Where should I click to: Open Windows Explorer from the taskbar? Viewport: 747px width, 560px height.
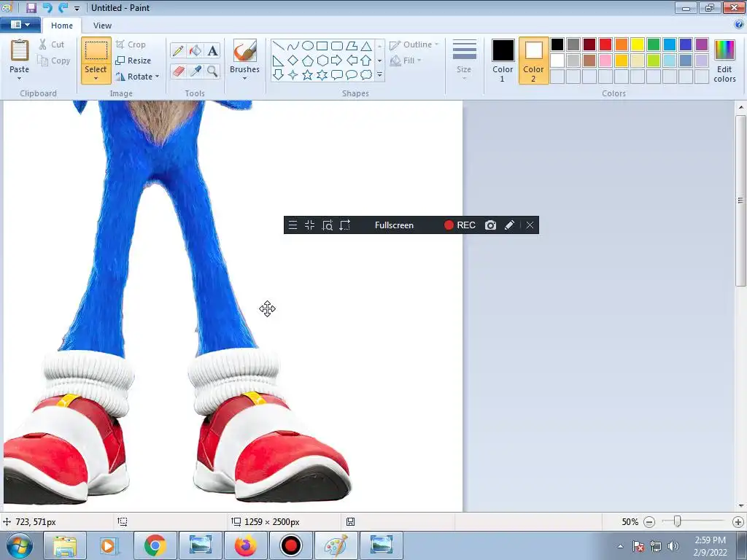tap(64, 545)
